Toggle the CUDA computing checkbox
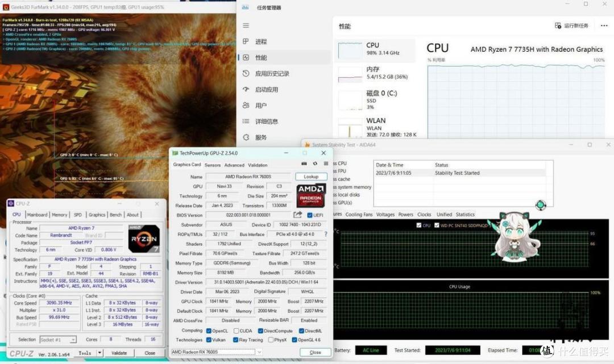614x364 pixels. [x=236, y=330]
